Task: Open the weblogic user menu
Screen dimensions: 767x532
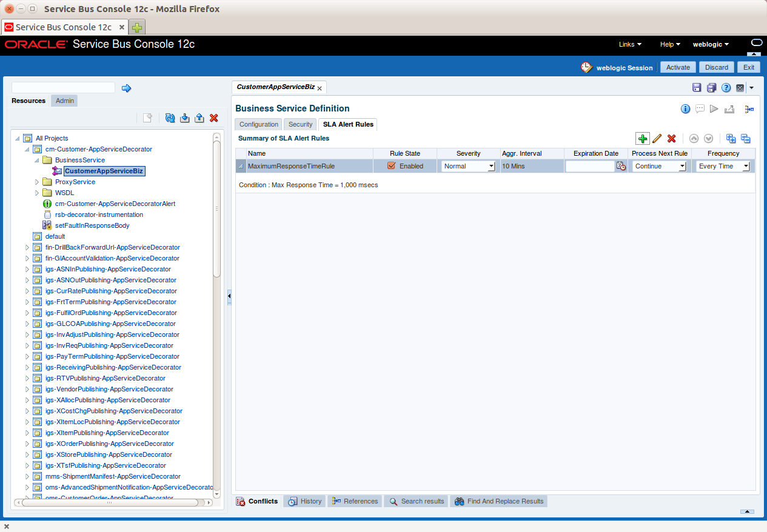Action: point(711,44)
